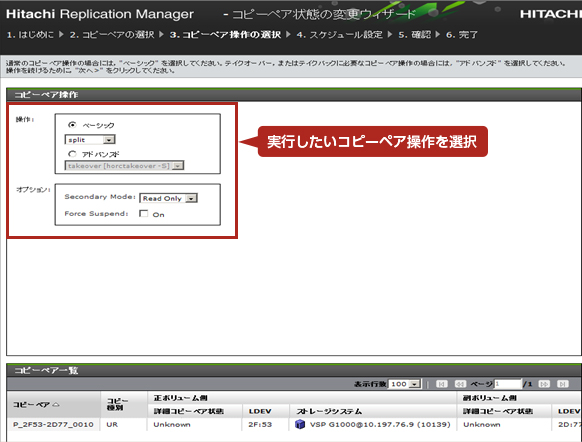Click wizard step 3. コピーペア操作の選択
Image resolution: width=582 pixels, height=442 pixels.
[x=225, y=35]
